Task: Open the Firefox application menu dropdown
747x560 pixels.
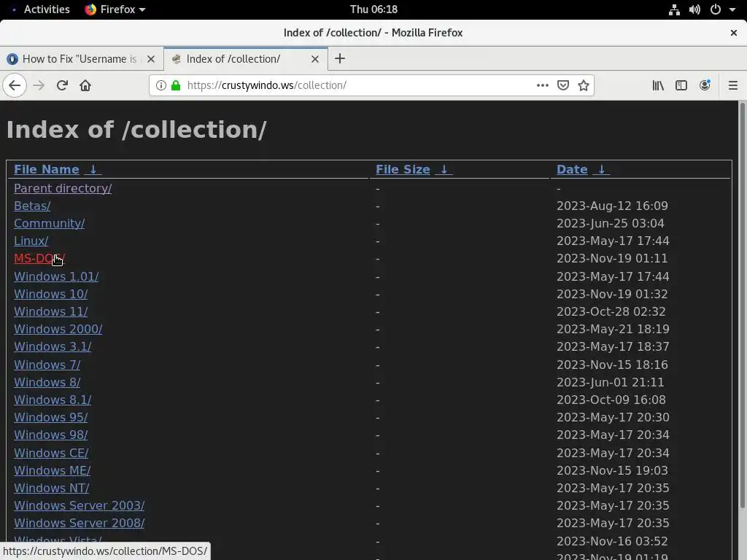Action: [x=115, y=9]
